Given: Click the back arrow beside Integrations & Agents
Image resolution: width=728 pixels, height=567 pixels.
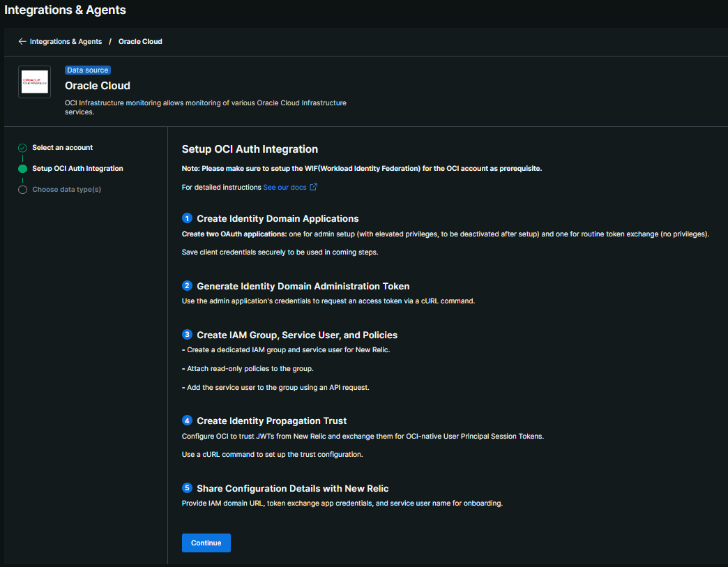Looking at the screenshot, I should tap(22, 41).
